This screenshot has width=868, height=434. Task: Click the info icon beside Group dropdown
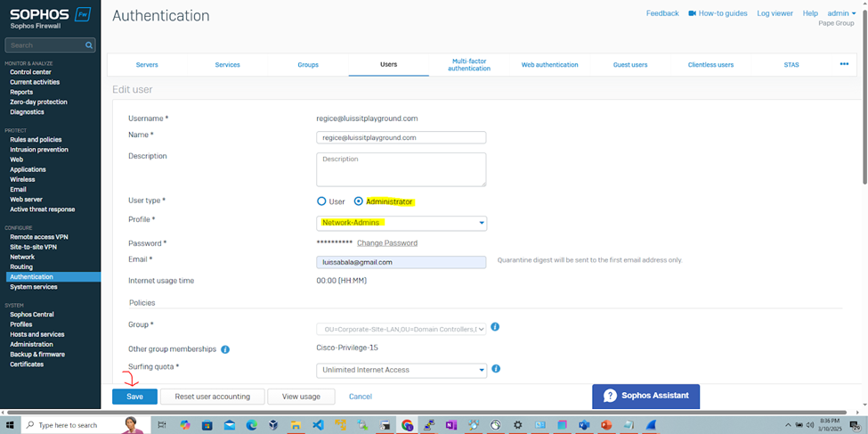496,327
